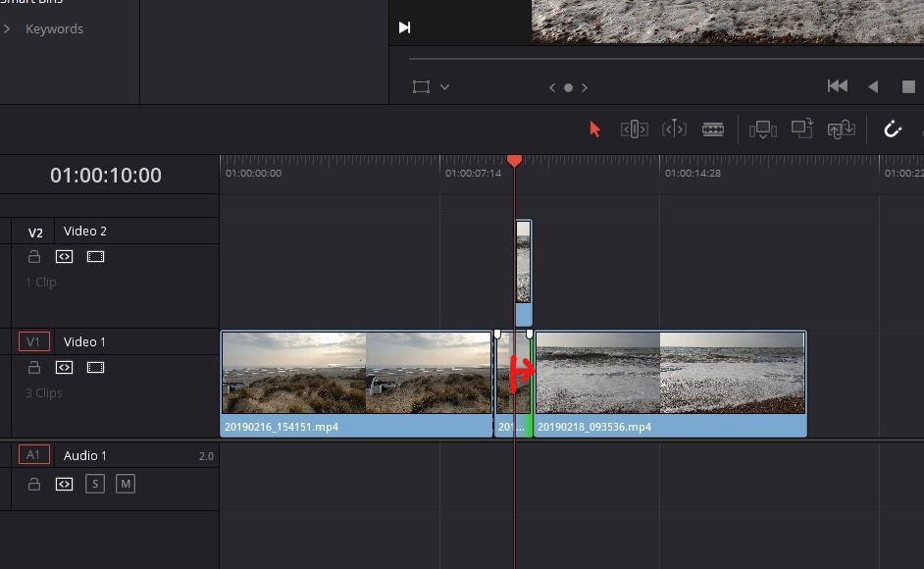
Task: Click the viewer scrub bar
Action: [x=666, y=59]
